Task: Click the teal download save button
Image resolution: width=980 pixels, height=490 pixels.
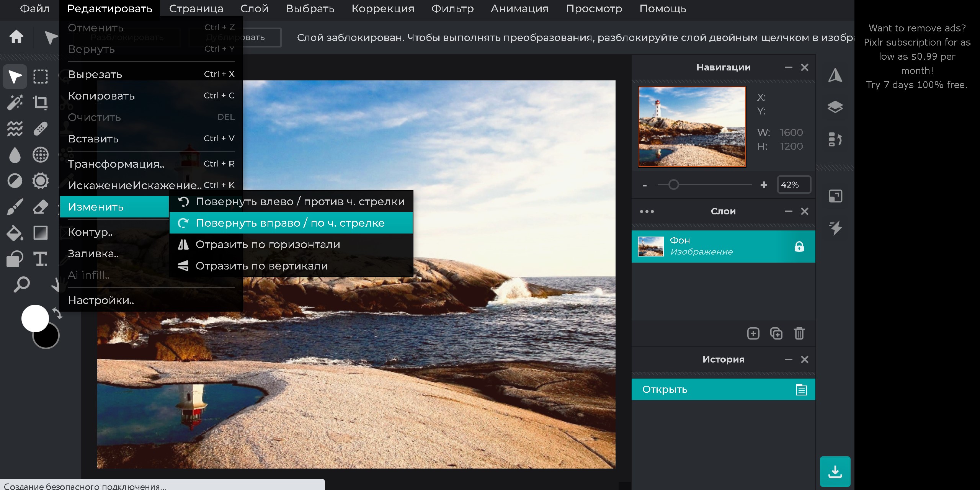Action: pos(835,472)
